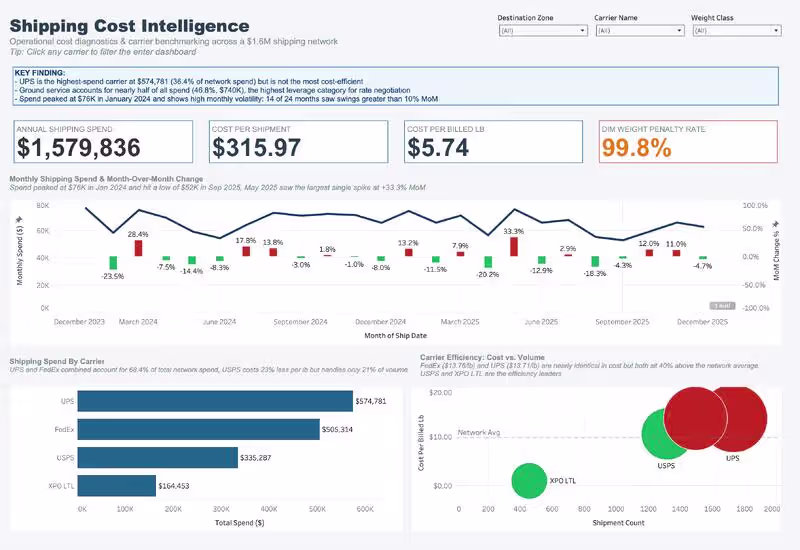800x550 pixels.
Task: Open the Carrier Name filter dropdown
Action: (x=640, y=31)
